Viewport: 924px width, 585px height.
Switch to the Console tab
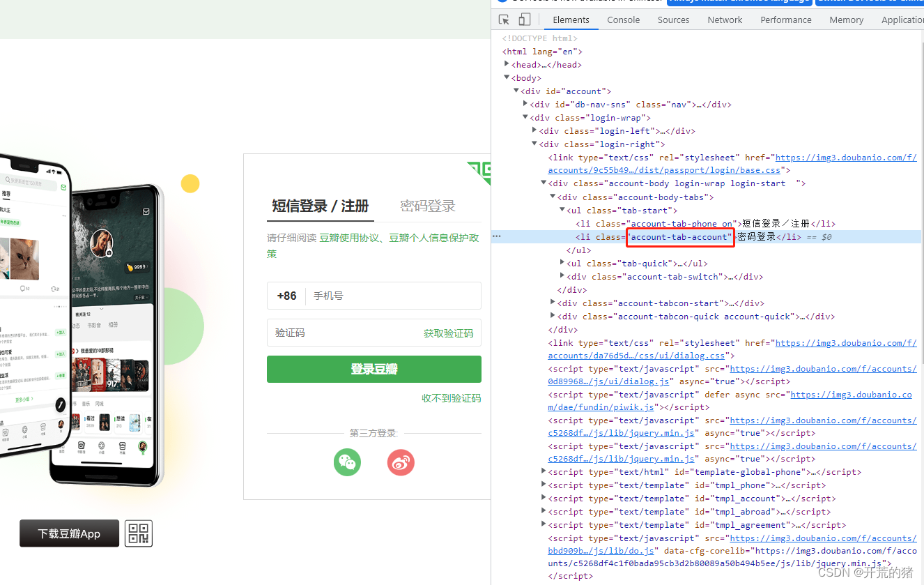(x=623, y=20)
